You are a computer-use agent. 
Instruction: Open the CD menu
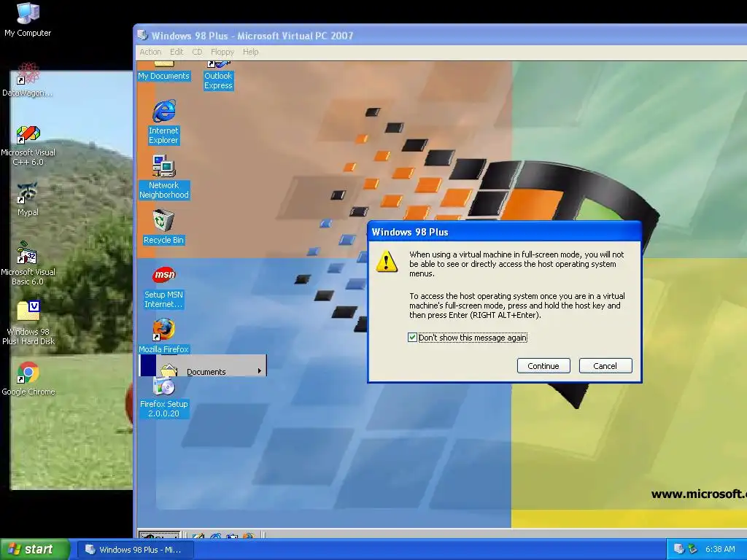197,52
